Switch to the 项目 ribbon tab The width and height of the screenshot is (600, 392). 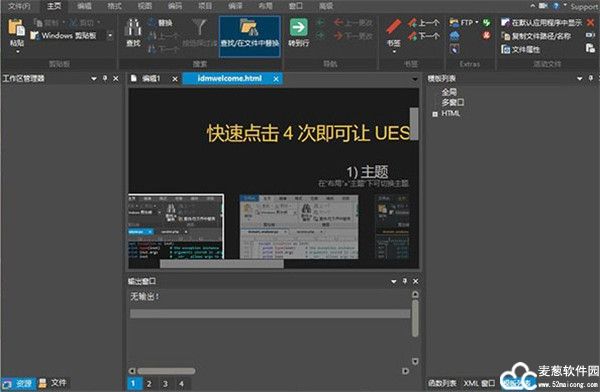click(x=205, y=6)
